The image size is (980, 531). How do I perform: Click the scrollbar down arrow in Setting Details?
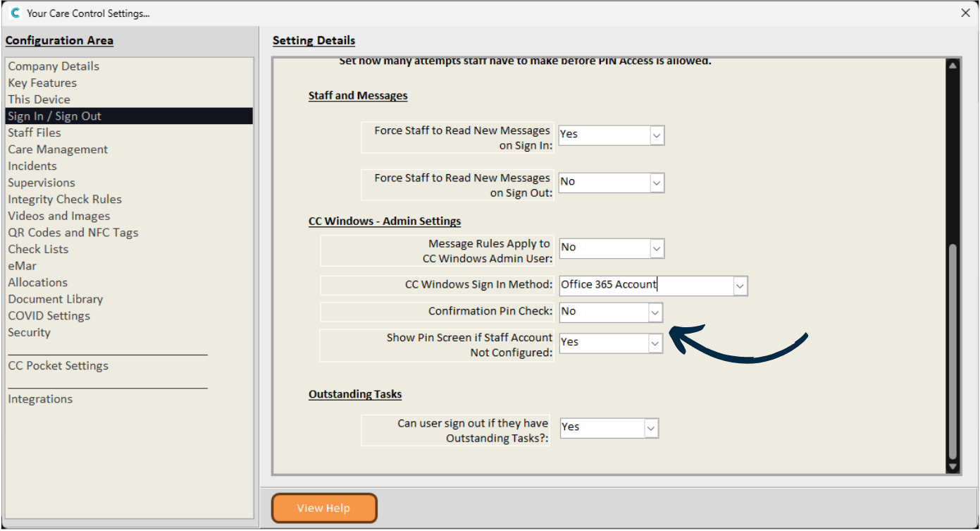(x=953, y=467)
